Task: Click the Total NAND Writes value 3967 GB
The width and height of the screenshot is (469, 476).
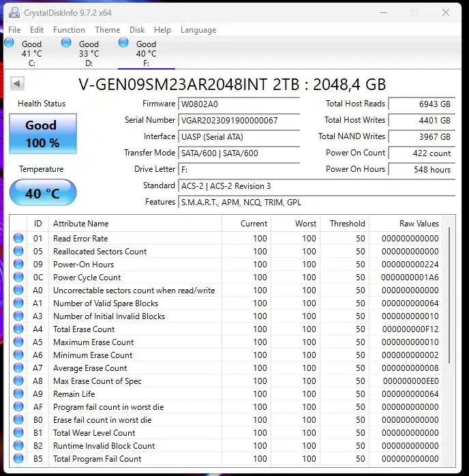Action: tap(422, 137)
